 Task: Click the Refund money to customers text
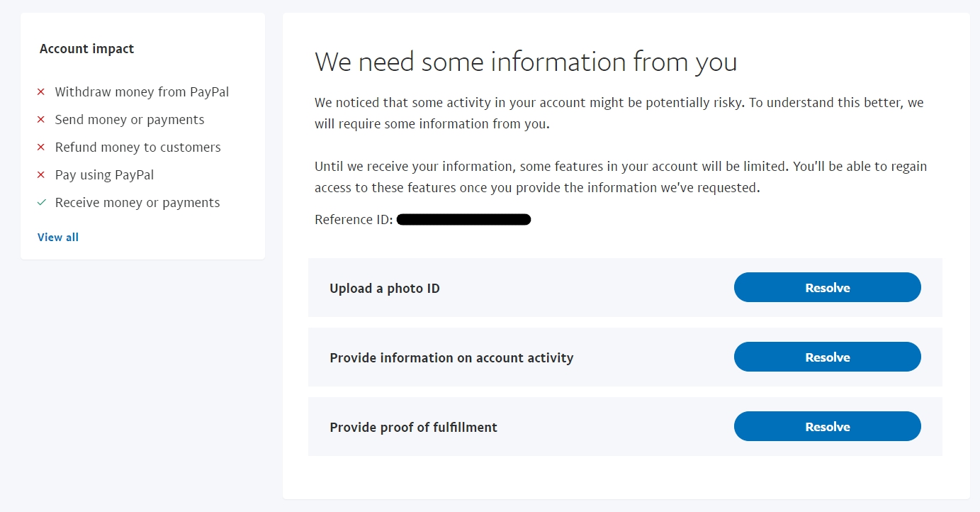tap(138, 148)
